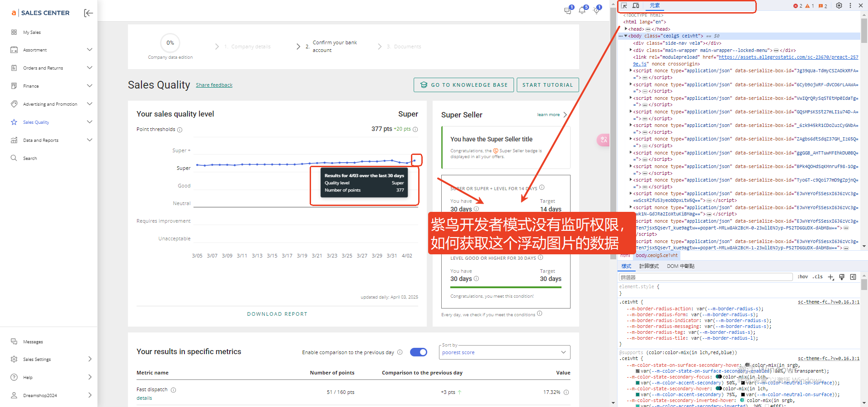
Task: Click the 0% company data progress circle
Action: [x=170, y=43]
